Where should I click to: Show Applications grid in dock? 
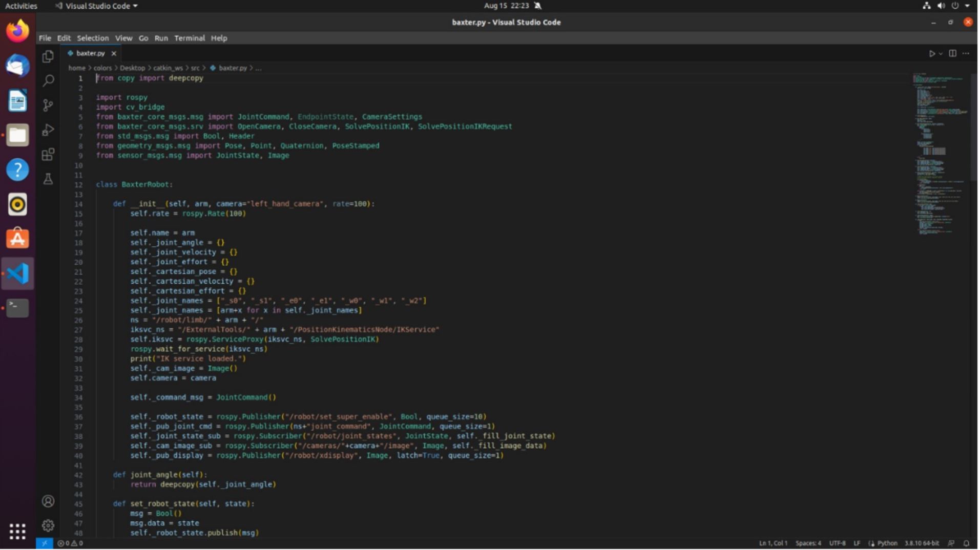pos(17,532)
